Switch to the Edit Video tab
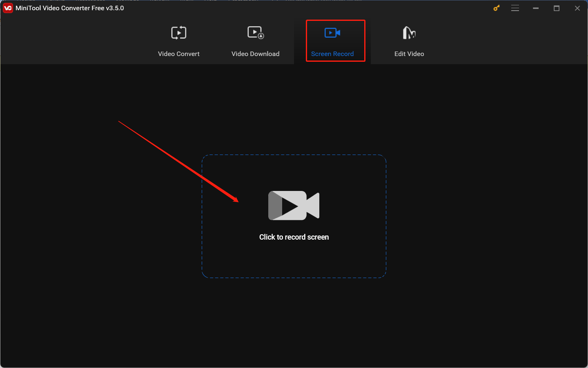 click(x=409, y=41)
